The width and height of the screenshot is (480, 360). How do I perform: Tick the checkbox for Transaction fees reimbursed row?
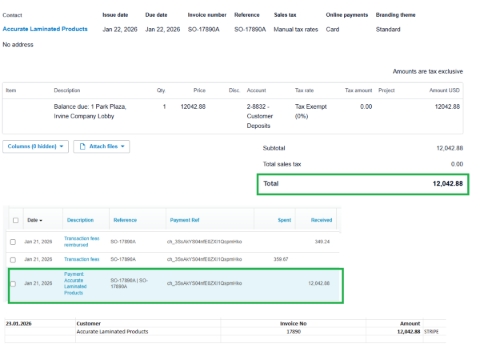pos(13,242)
